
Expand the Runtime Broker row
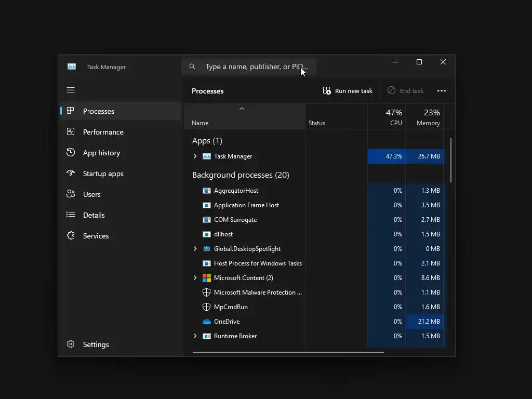(x=195, y=336)
